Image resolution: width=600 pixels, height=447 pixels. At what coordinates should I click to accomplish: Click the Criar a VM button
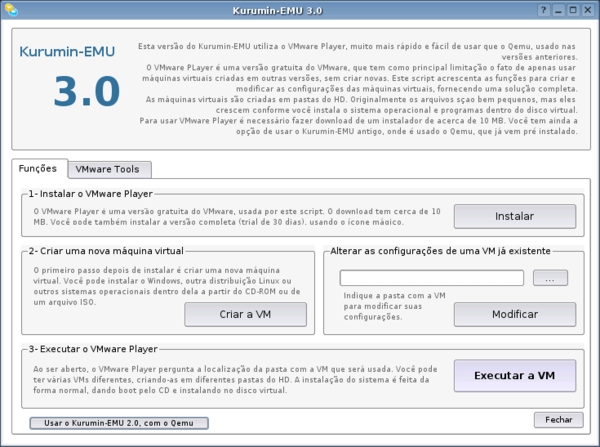coord(245,314)
